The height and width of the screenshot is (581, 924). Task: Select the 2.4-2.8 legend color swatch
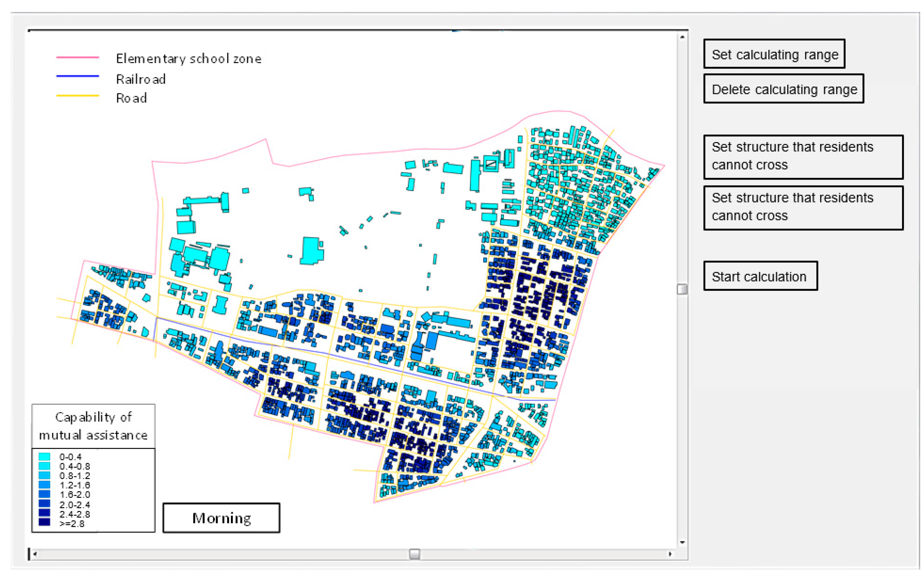(45, 513)
